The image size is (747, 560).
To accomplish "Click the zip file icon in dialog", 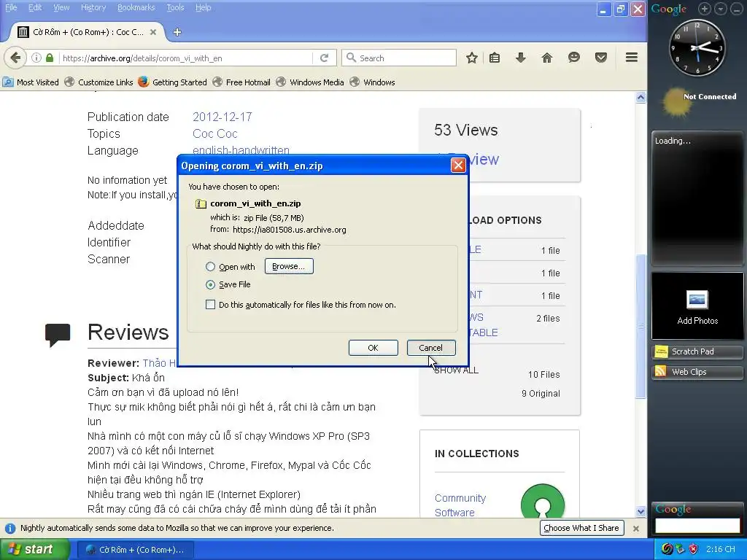I will click(201, 204).
